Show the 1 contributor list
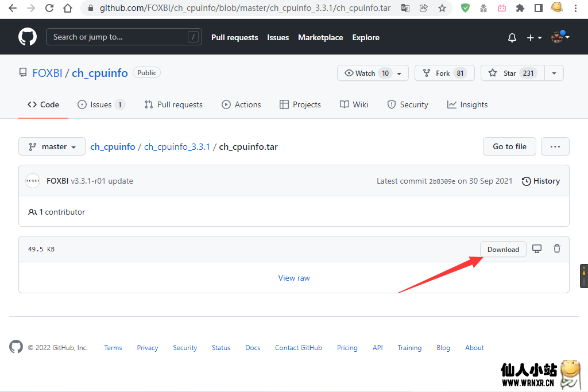 [57, 212]
